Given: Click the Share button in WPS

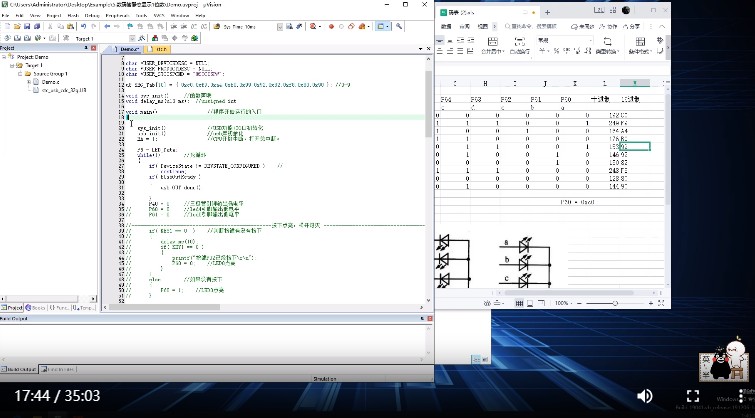Looking at the screenshot, I should point(631,26).
